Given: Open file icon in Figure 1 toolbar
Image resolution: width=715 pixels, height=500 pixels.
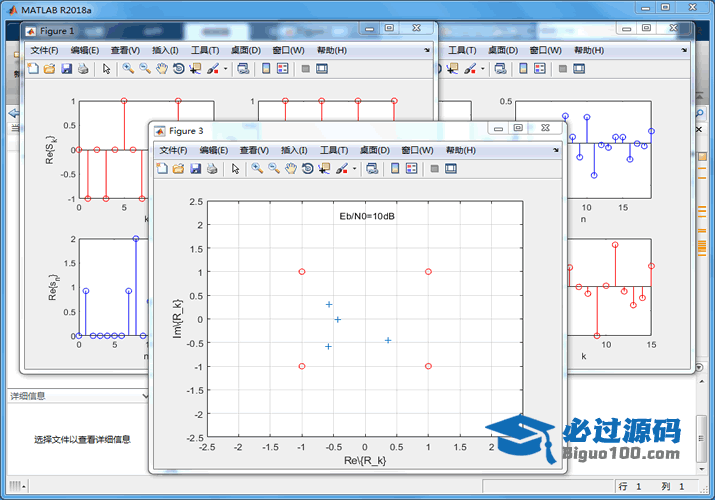Looking at the screenshot, I should pos(49,69).
